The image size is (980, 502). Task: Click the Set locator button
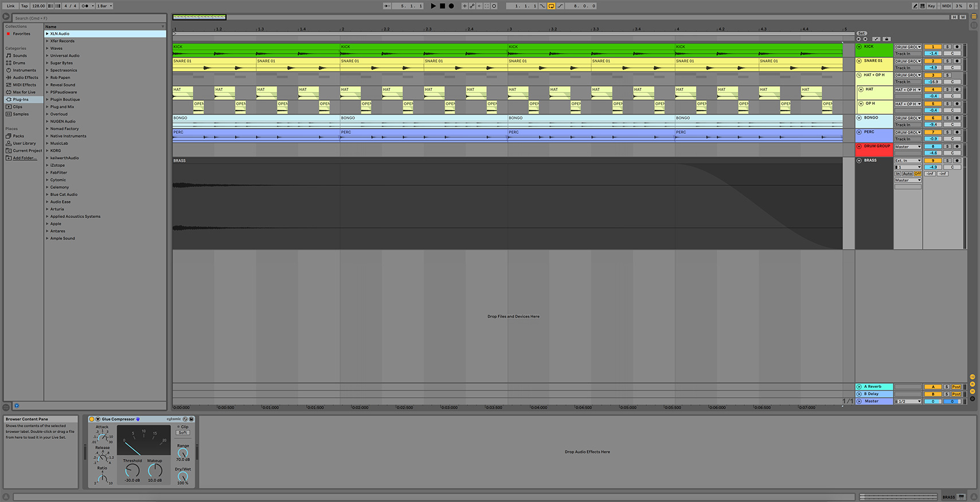861,33
